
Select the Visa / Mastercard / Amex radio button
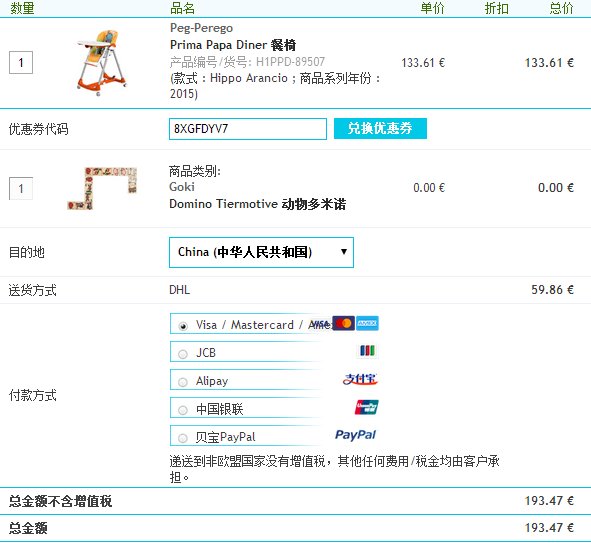point(183,326)
